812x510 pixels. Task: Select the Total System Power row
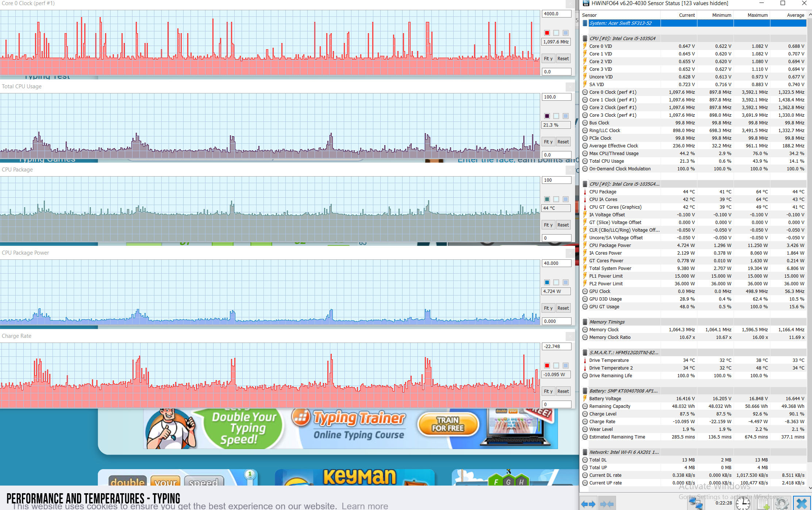(693, 268)
